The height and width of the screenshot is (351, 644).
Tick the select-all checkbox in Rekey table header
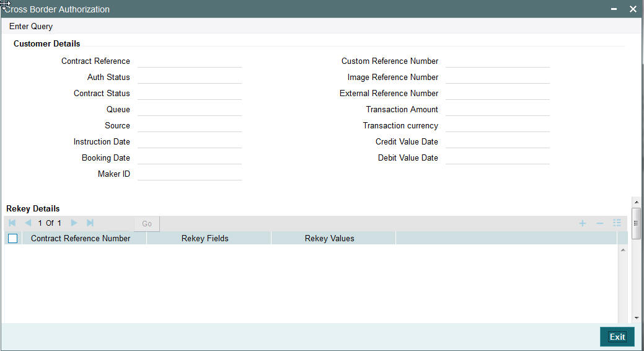13,238
